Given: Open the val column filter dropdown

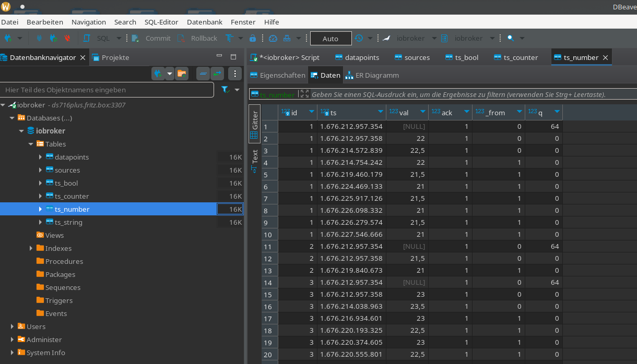Looking at the screenshot, I should [423, 112].
